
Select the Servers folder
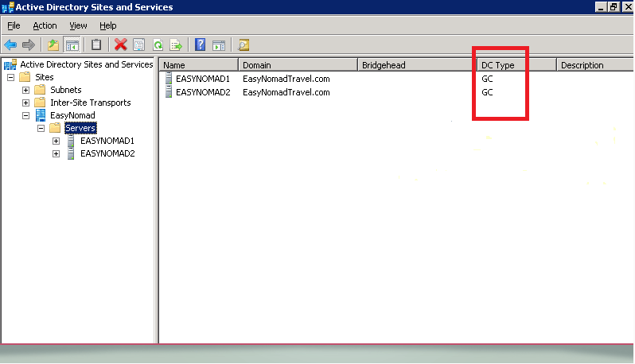pyautogui.click(x=80, y=128)
